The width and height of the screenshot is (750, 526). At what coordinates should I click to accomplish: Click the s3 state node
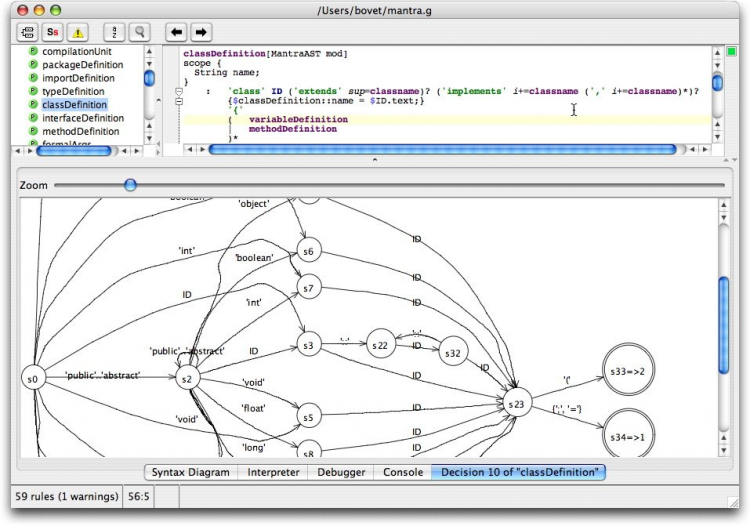pyautogui.click(x=309, y=345)
